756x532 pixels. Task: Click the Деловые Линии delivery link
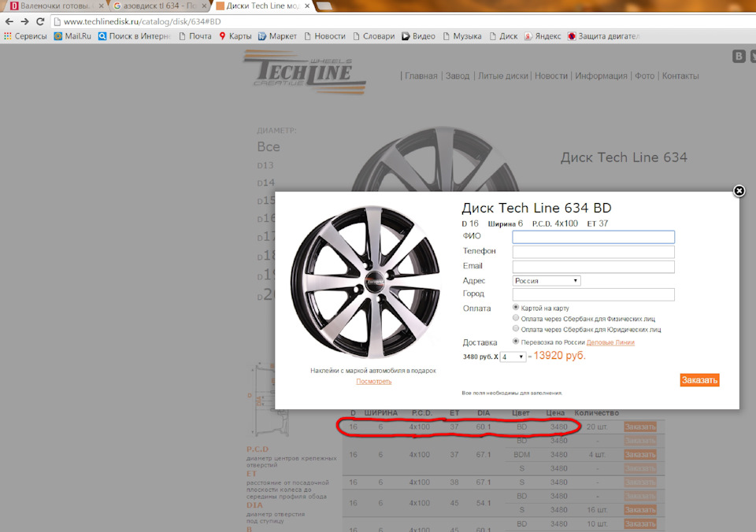click(x=610, y=342)
